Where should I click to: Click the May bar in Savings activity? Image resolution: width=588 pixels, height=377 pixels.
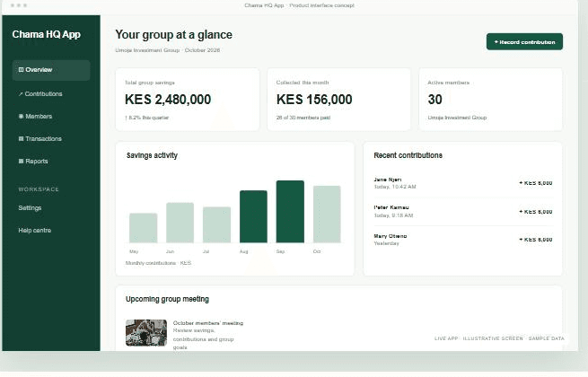[144, 228]
